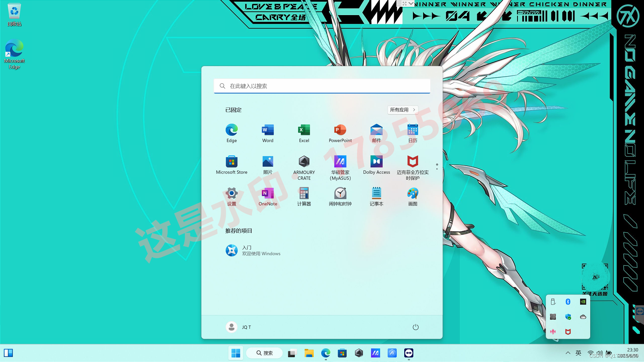The width and height of the screenshot is (644, 362).
Task: Click the 所有应用 (All apps) button
Action: [403, 110]
